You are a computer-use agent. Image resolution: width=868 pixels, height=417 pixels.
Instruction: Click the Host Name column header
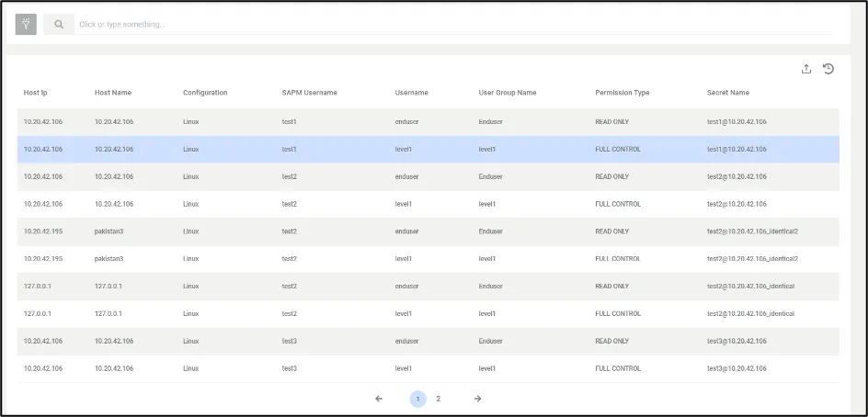[x=113, y=93]
